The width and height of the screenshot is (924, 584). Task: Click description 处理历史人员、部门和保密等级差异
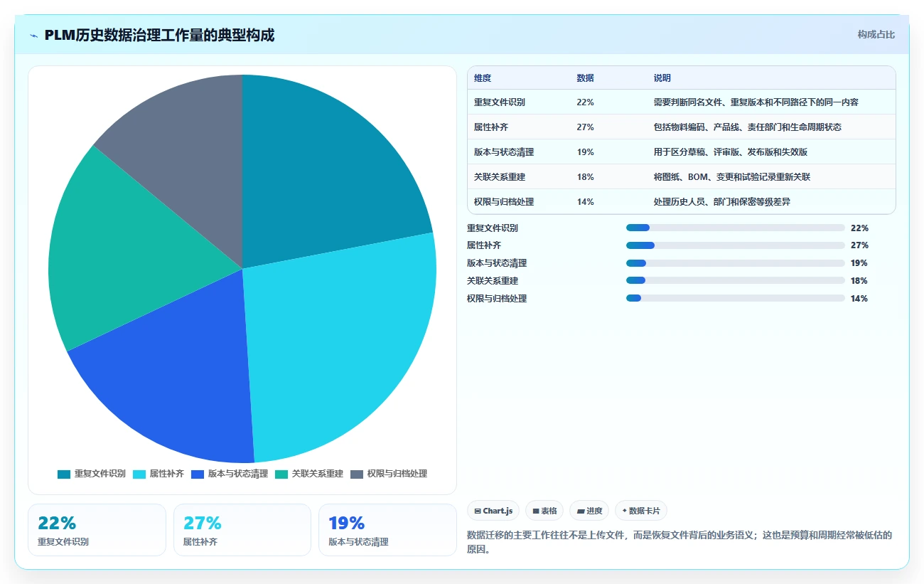(x=721, y=202)
